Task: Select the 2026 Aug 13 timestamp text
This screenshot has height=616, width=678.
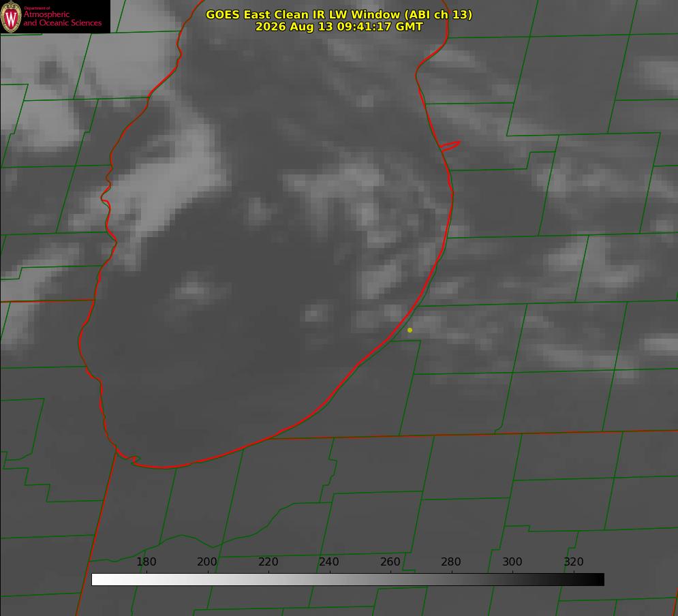Action: pos(339,27)
